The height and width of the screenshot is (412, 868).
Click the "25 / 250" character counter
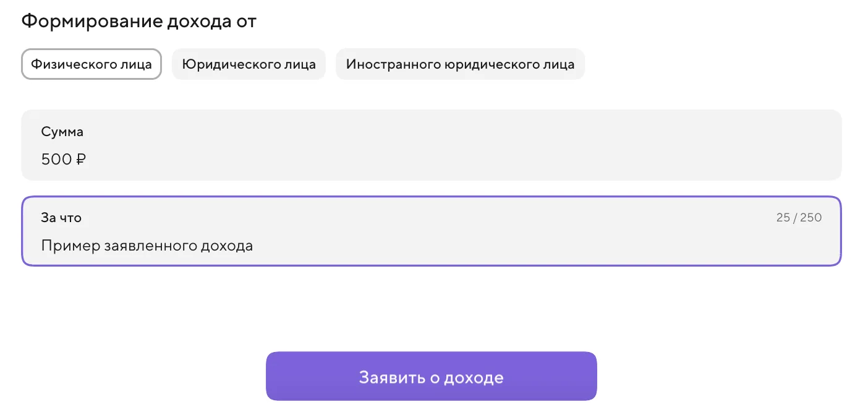(799, 218)
